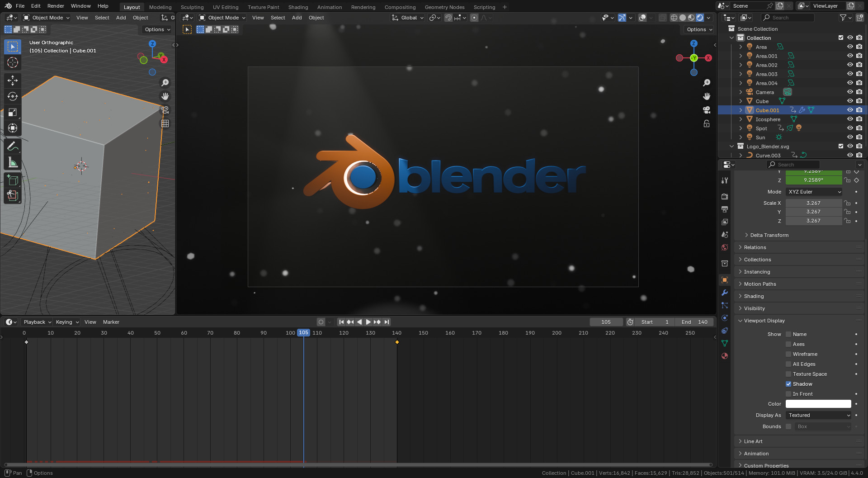Viewport: 868px width, 478px height.
Task: Toggle snapping magnet icon in header
Action: tap(448, 18)
